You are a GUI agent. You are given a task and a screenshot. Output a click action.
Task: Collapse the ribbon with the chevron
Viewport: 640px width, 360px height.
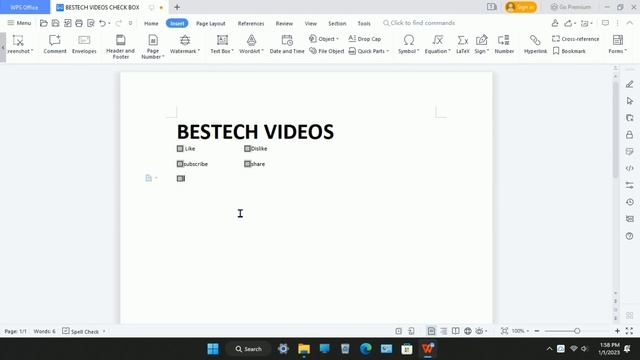click(x=630, y=23)
